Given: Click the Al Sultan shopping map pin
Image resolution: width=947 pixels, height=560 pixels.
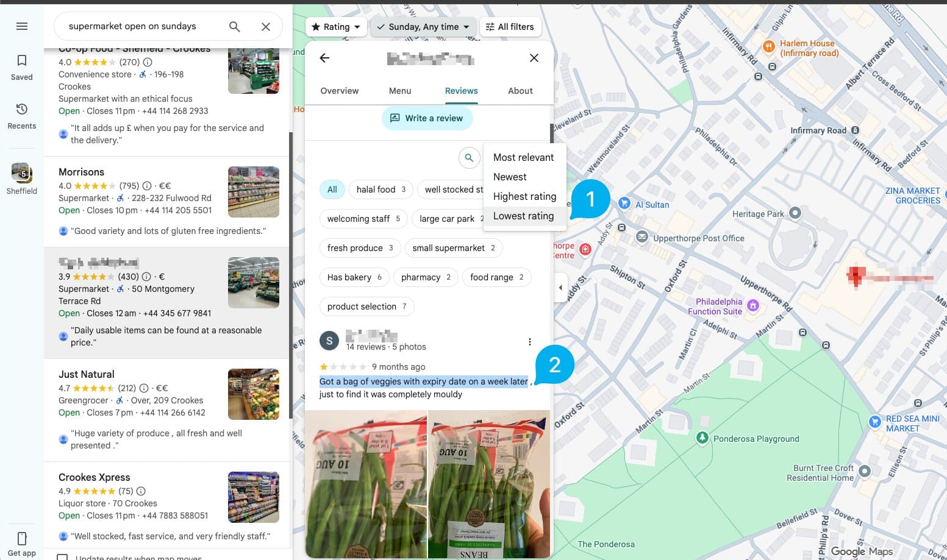Looking at the screenshot, I should pos(624,204).
